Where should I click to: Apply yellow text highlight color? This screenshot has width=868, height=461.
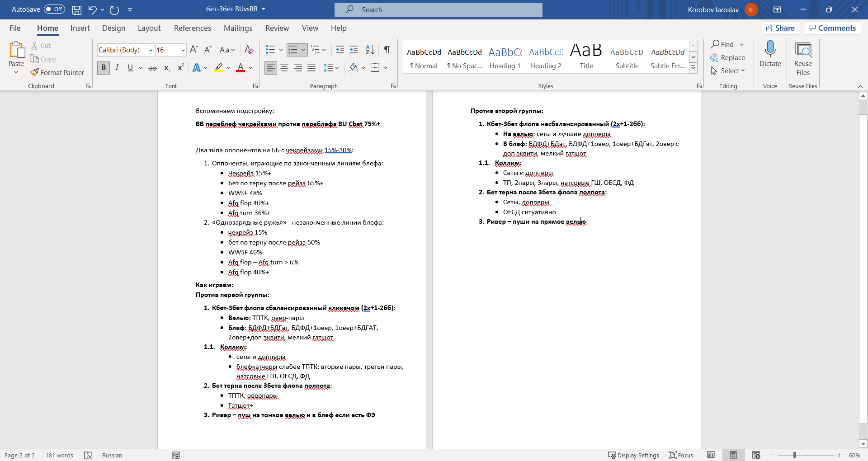click(x=218, y=68)
